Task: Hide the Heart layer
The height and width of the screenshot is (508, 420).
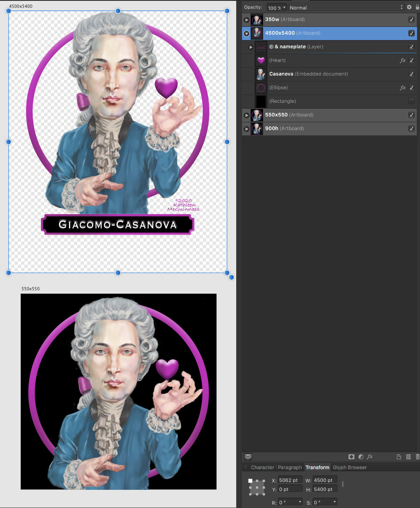Action: [411, 60]
